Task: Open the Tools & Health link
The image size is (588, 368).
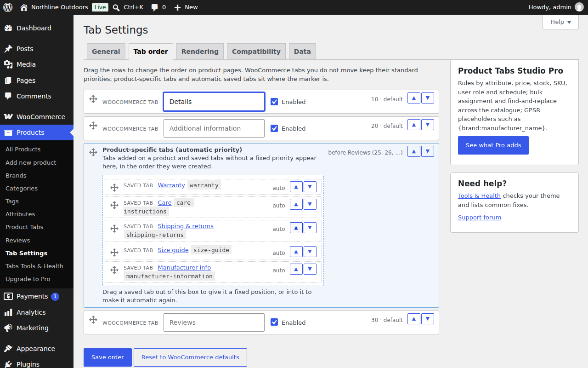Action: [479, 196]
